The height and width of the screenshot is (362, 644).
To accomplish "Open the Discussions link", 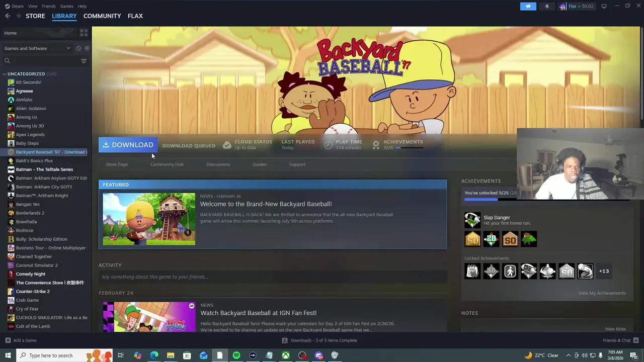I will [218, 164].
